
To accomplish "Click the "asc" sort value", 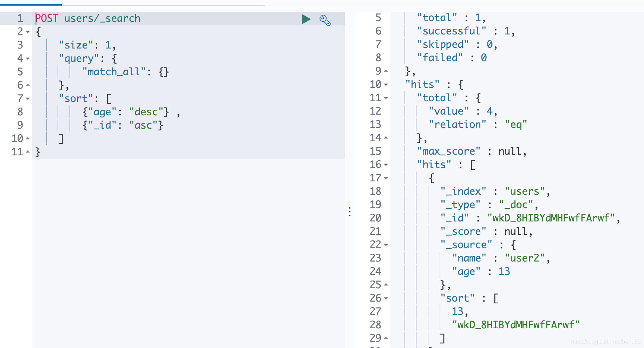I will (143, 125).
